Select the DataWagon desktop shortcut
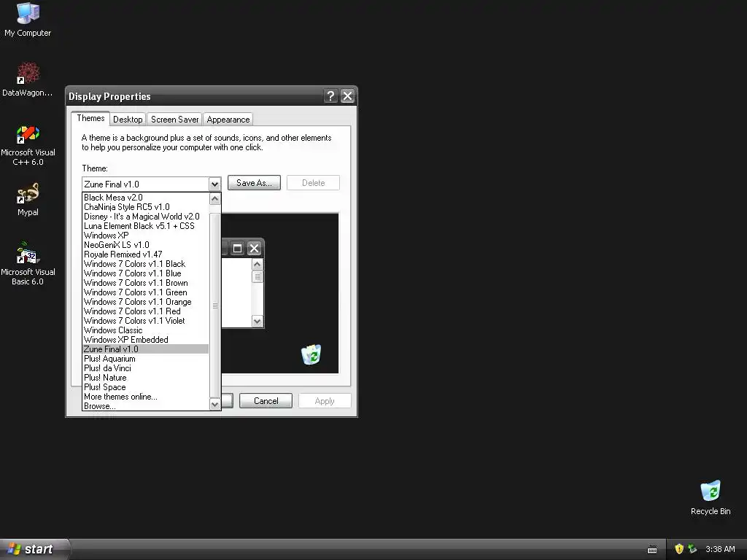747x560 pixels. pyautogui.click(x=28, y=79)
